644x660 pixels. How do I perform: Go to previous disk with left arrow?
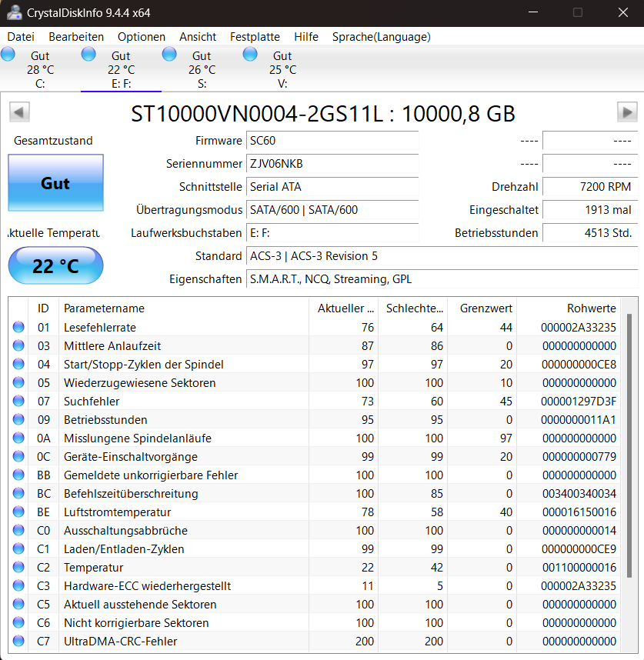19,112
